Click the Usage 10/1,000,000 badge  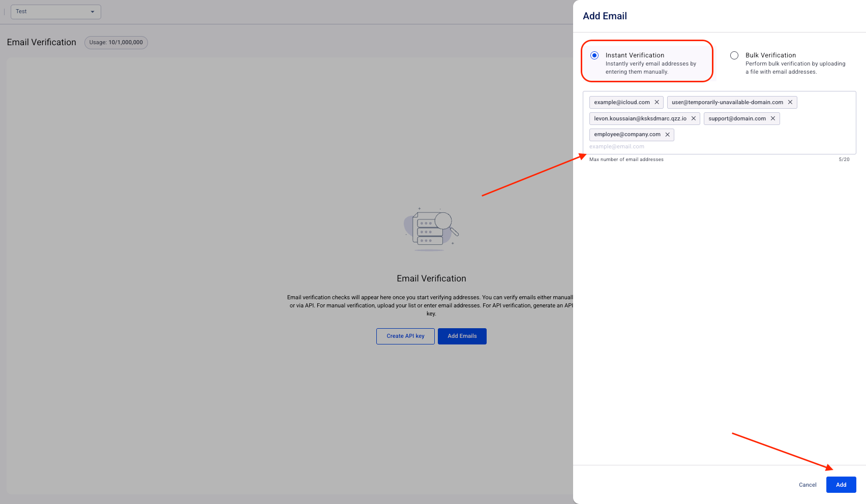coord(116,43)
